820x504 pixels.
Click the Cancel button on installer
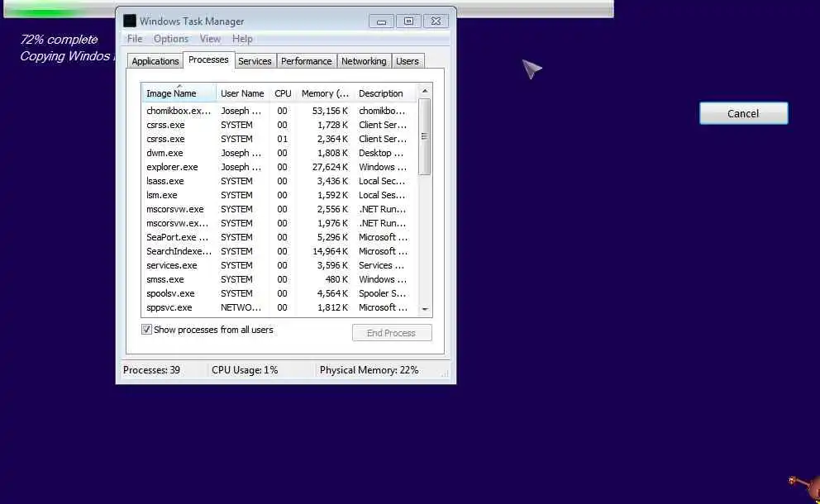coord(743,113)
